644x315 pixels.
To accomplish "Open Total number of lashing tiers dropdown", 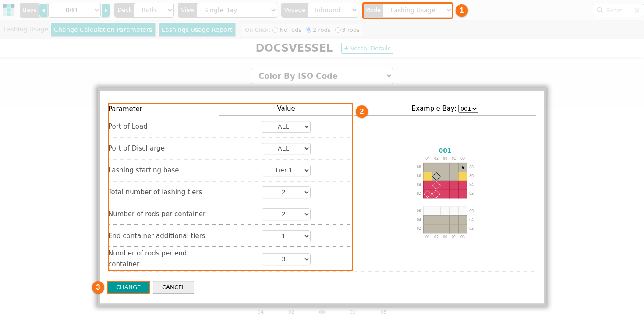I will tap(286, 192).
